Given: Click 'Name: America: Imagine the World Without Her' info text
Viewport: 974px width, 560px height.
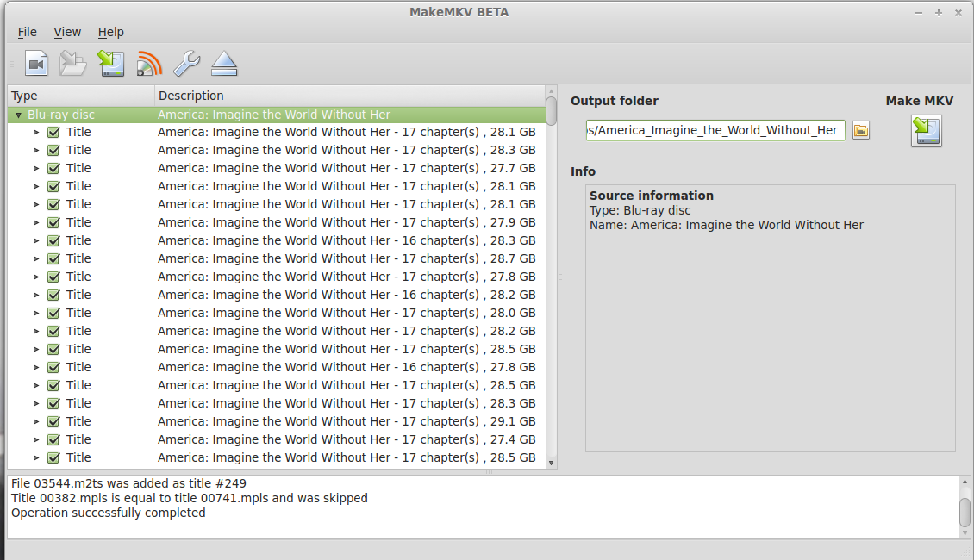Looking at the screenshot, I should click(726, 226).
